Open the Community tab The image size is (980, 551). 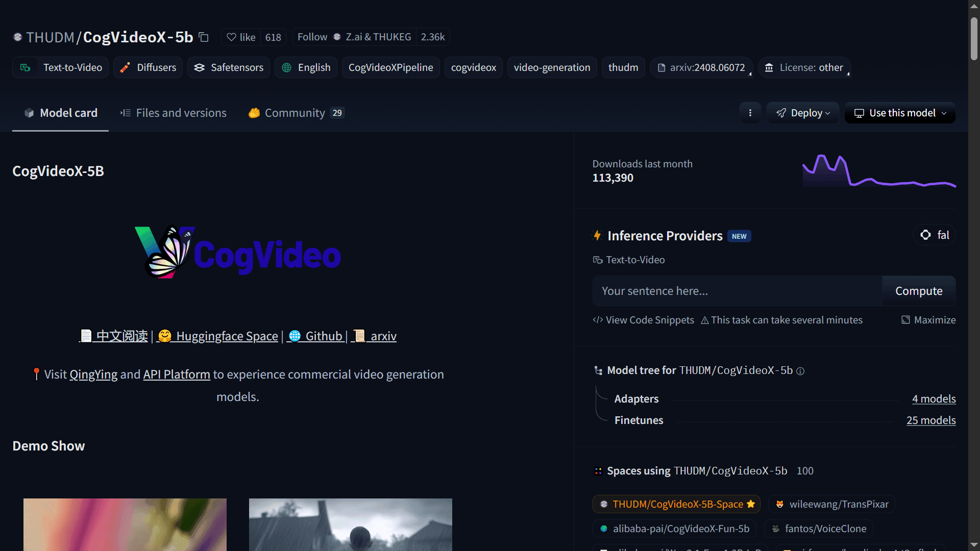coord(295,113)
